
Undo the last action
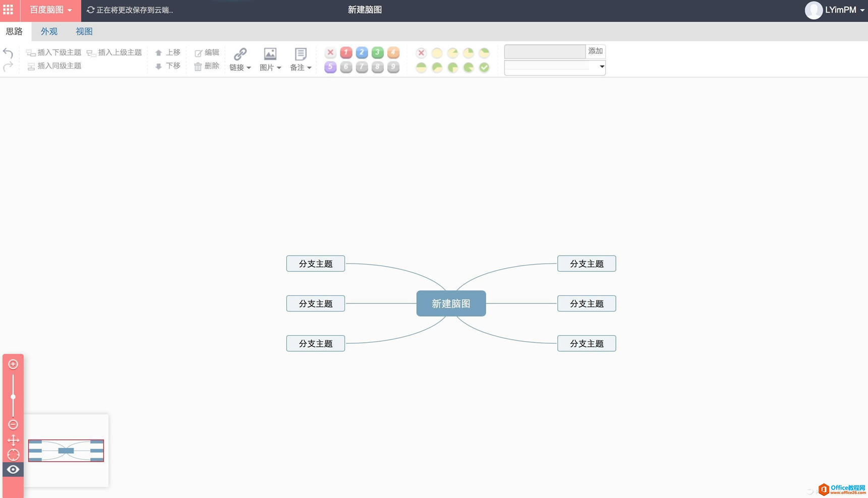pos(8,52)
